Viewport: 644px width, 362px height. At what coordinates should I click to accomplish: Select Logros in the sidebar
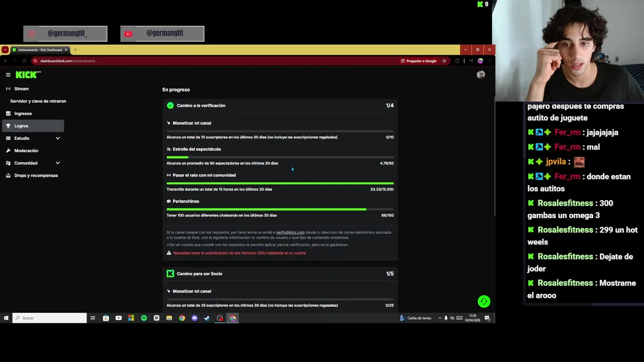33,126
